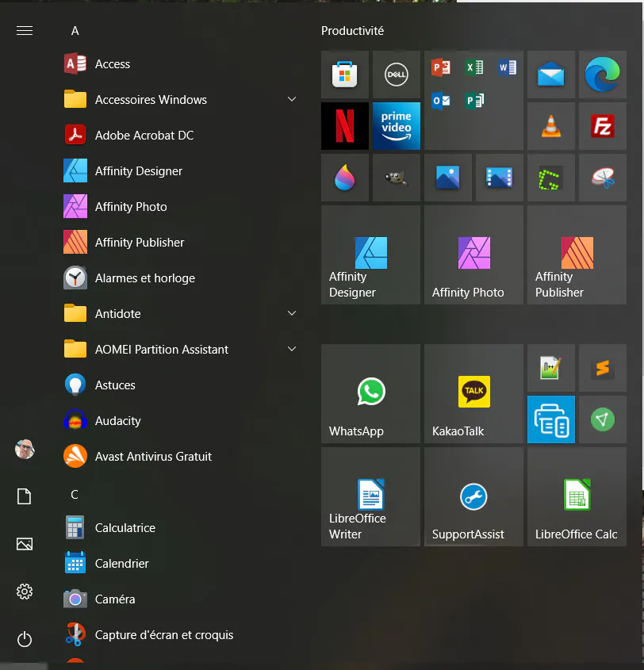Open the Microsoft Store tile
Image resolution: width=644 pixels, height=670 pixels.
pyautogui.click(x=344, y=75)
